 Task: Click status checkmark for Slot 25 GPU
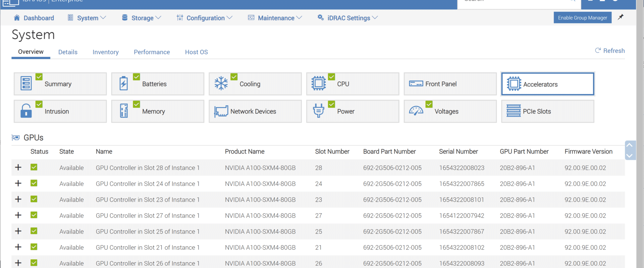click(34, 231)
